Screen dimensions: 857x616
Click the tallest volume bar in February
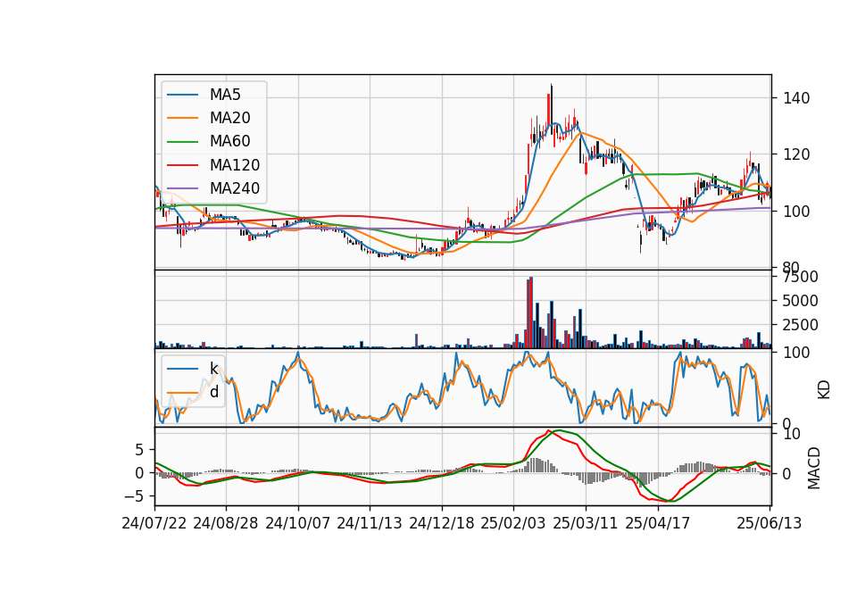531,312
